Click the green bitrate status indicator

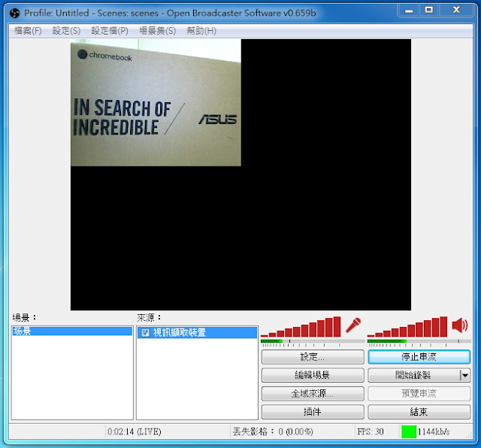[409, 431]
